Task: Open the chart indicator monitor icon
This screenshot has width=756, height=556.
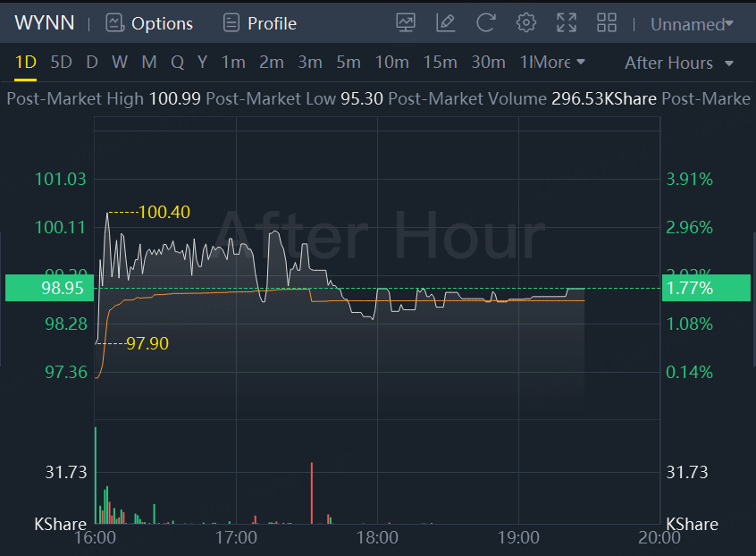Action: pos(406,22)
